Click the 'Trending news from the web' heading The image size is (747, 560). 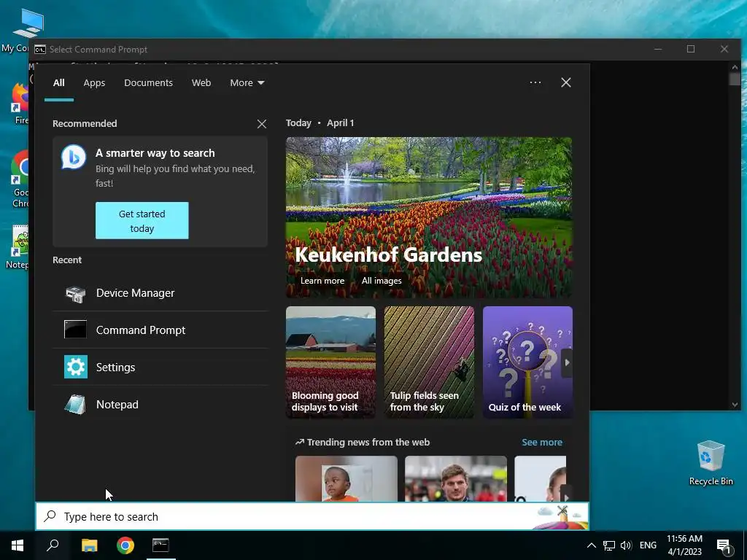(x=368, y=442)
